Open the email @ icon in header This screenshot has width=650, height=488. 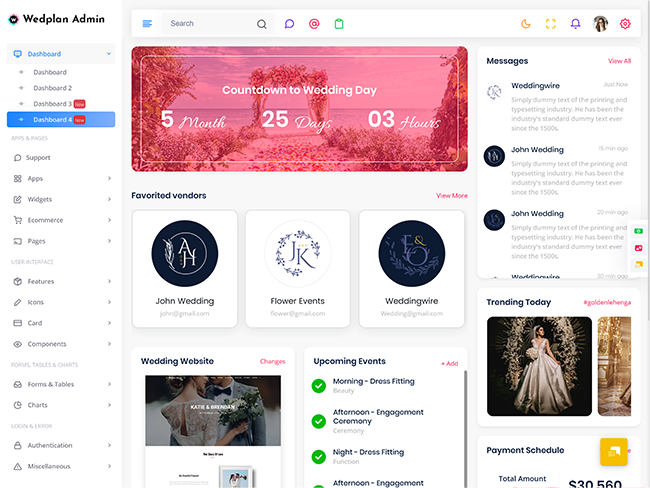coord(314,23)
